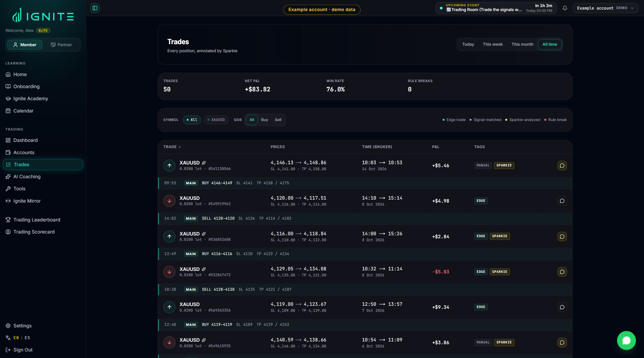Show trades for Today
The height and width of the screenshot is (358, 644).
point(468,44)
